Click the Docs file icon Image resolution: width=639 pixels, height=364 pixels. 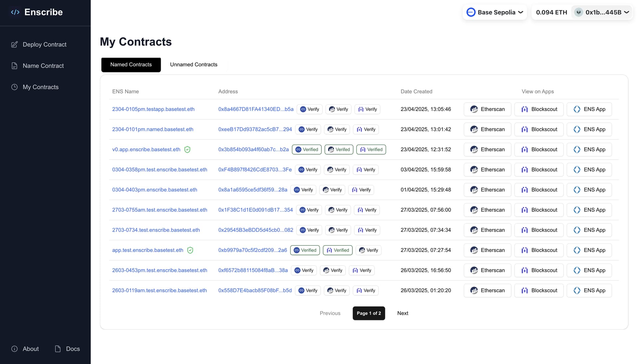pyautogui.click(x=58, y=349)
